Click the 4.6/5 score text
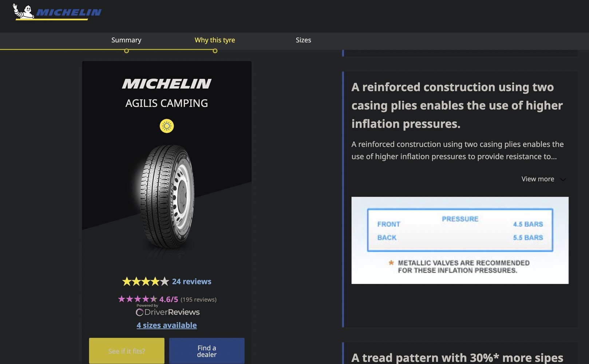Screen dimensions: 589x364 pos(169,299)
